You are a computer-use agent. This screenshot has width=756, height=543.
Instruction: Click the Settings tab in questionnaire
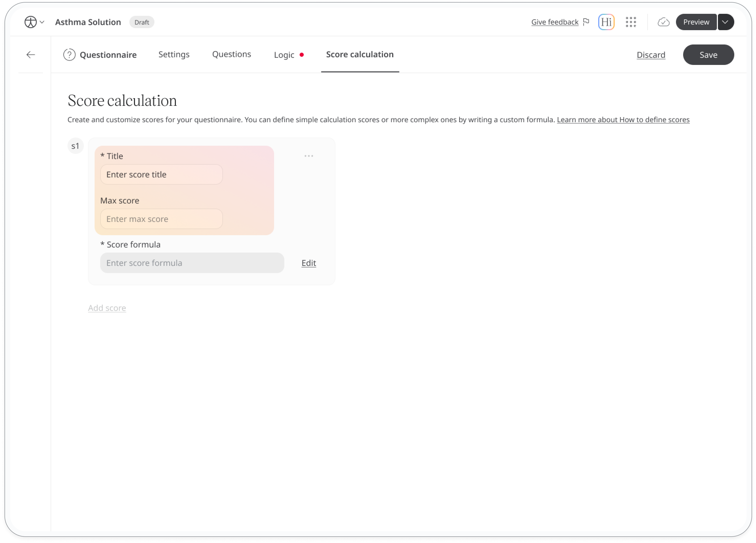tap(174, 54)
